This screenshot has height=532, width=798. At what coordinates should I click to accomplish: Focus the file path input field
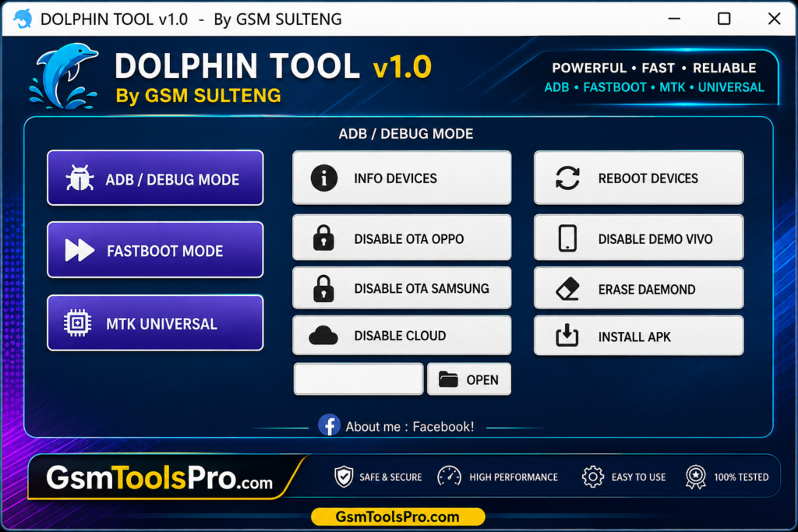tap(358, 379)
